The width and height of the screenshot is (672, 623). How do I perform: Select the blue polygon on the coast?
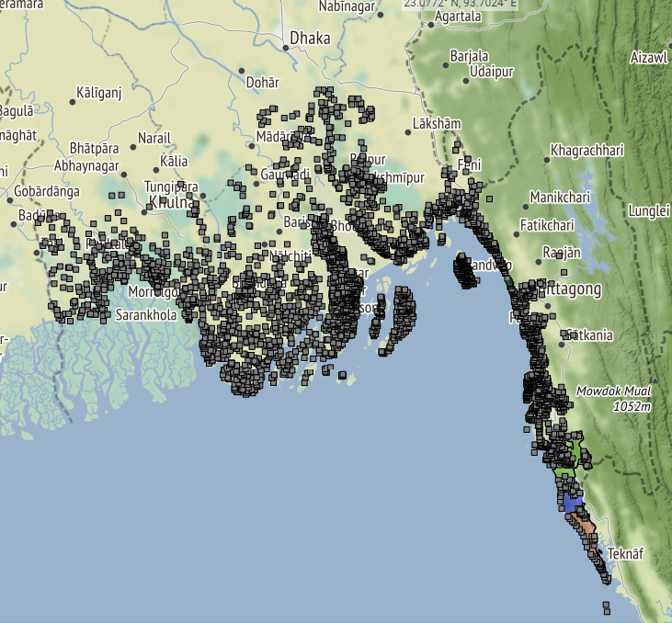[x=573, y=504]
